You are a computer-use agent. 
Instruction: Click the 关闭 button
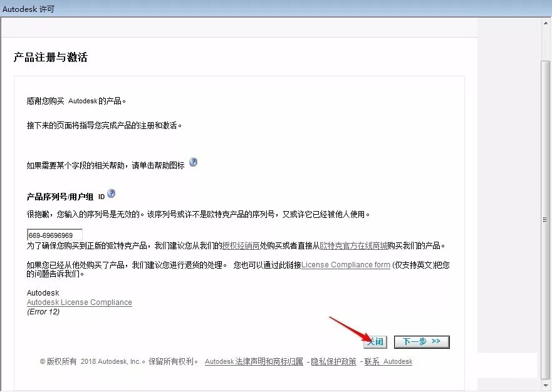click(375, 342)
